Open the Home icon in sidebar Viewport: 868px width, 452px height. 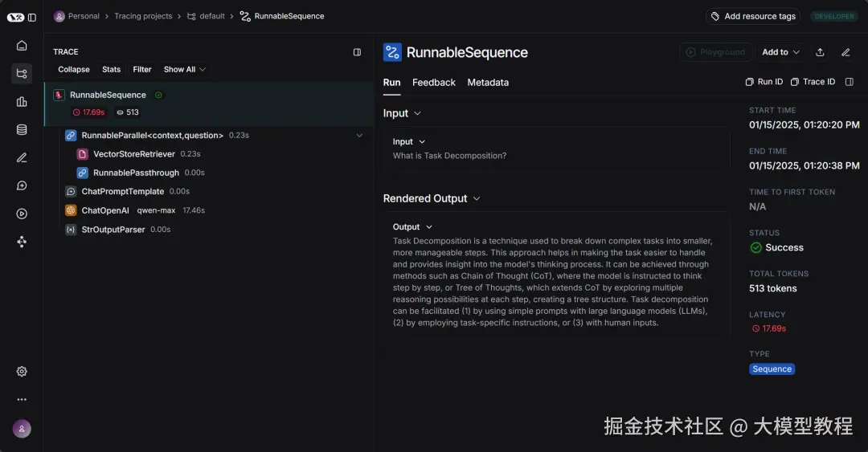[22, 46]
